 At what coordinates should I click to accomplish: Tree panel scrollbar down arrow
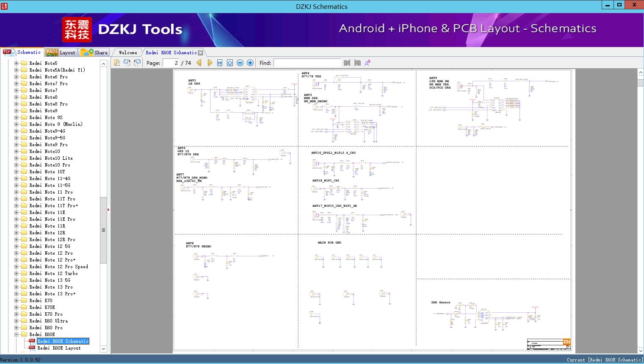pos(103,349)
